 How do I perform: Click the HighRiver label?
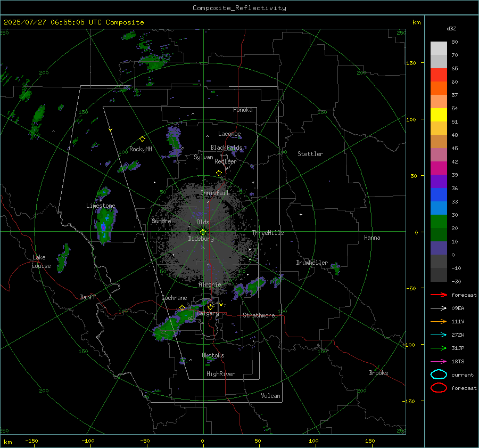(x=221, y=374)
